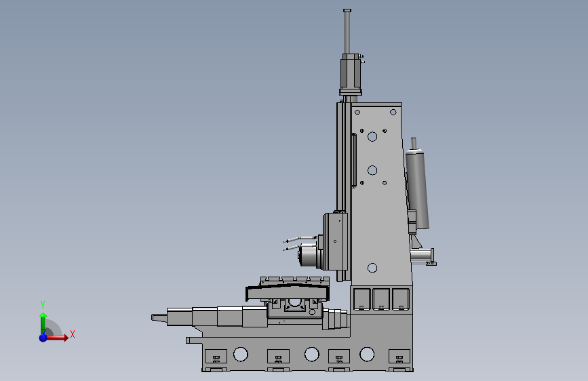Click the blue Z axis ball on the triad

43,338
